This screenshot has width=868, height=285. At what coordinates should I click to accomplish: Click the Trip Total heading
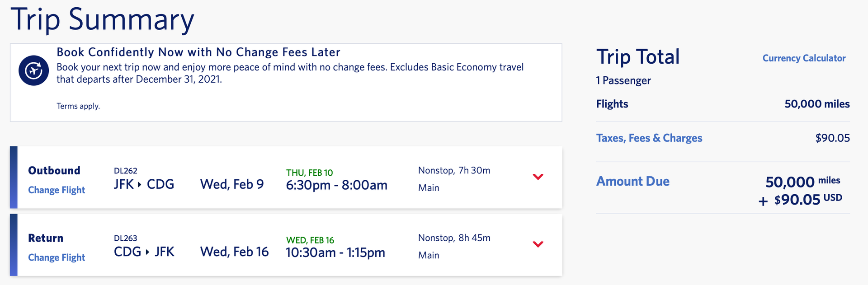(x=637, y=56)
